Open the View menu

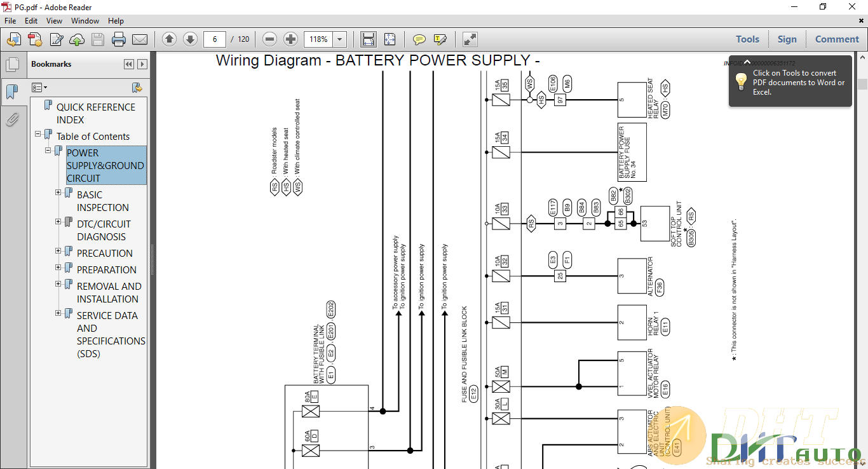(x=54, y=21)
